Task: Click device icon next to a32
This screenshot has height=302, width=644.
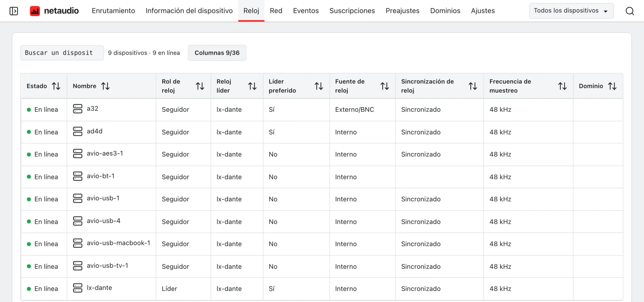Action: [x=78, y=109]
